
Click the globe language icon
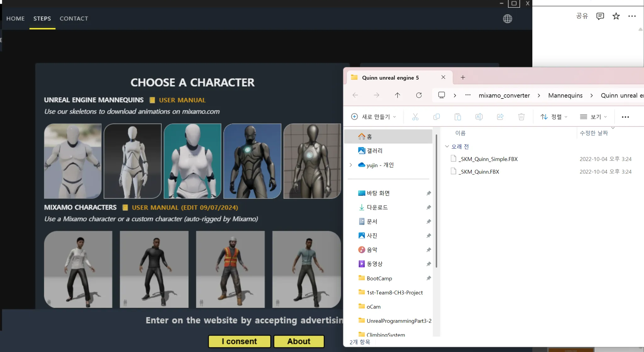click(x=507, y=19)
